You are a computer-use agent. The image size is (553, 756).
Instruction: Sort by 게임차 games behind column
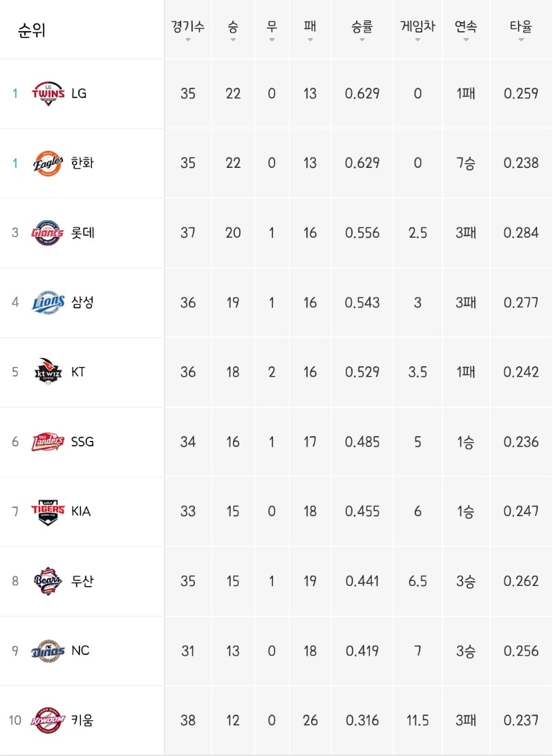(418, 30)
